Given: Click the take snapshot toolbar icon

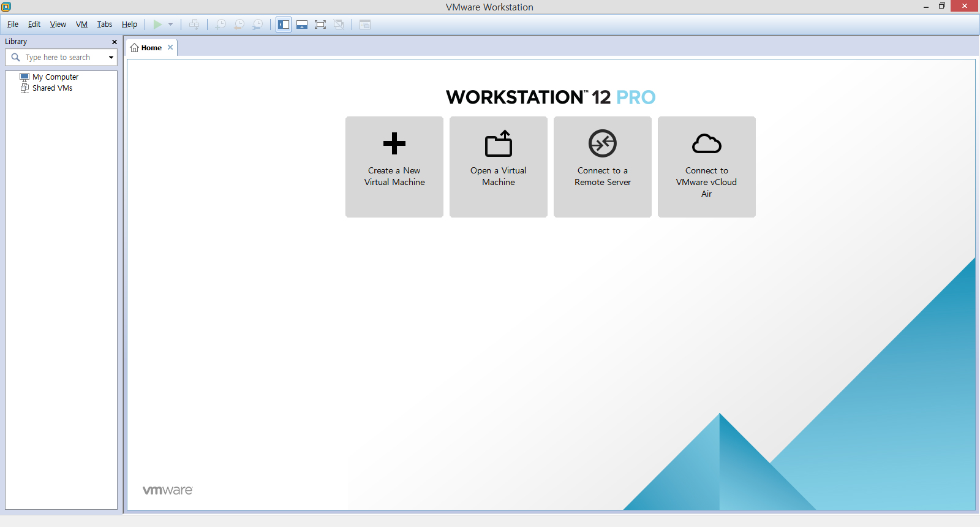Looking at the screenshot, I should 221,25.
